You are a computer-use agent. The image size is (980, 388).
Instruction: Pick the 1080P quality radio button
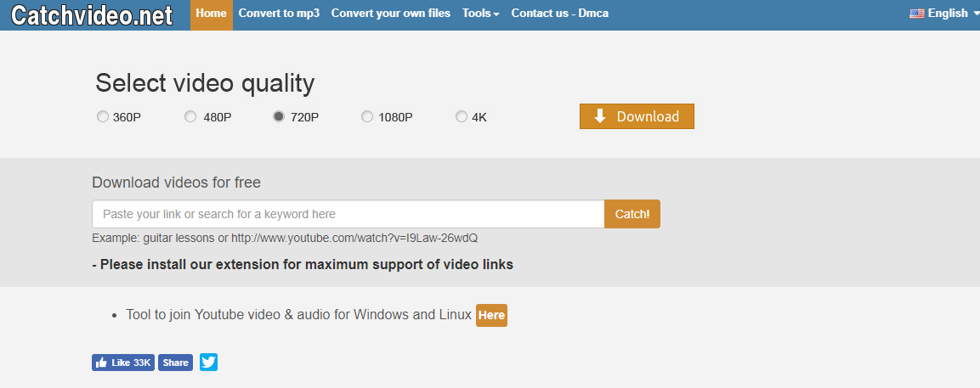click(x=367, y=117)
